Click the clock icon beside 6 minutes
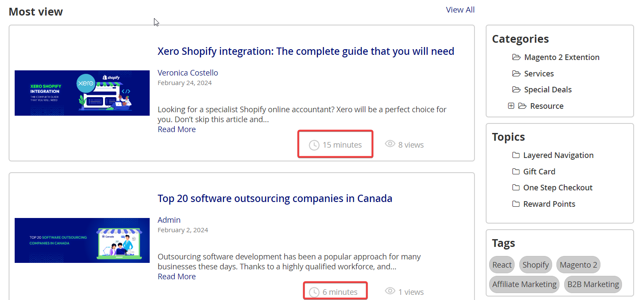Viewport: 644px width, 300px height. click(x=314, y=292)
